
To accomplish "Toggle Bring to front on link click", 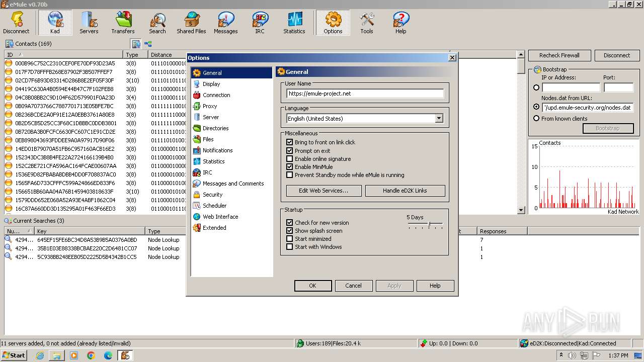I will pyautogui.click(x=289, y=142).
